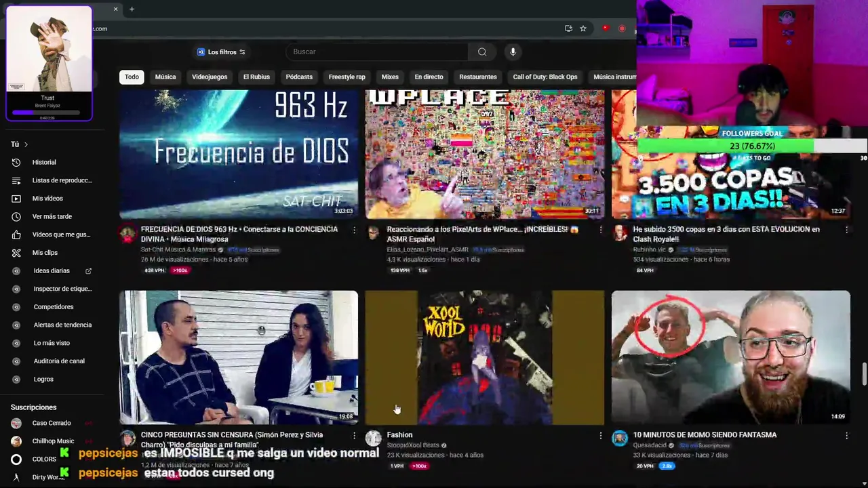Click the search magnifier button
This screenshot has height=488, width=868.
[x=481, y=52]
